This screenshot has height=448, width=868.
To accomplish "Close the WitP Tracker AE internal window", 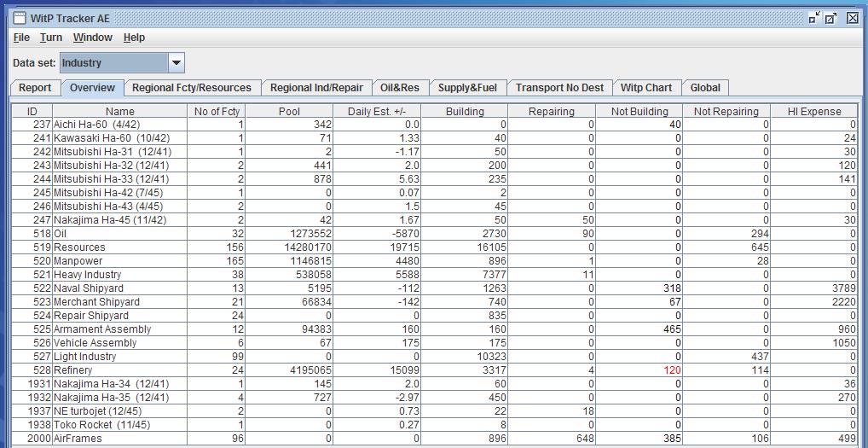I will [852, 18].
